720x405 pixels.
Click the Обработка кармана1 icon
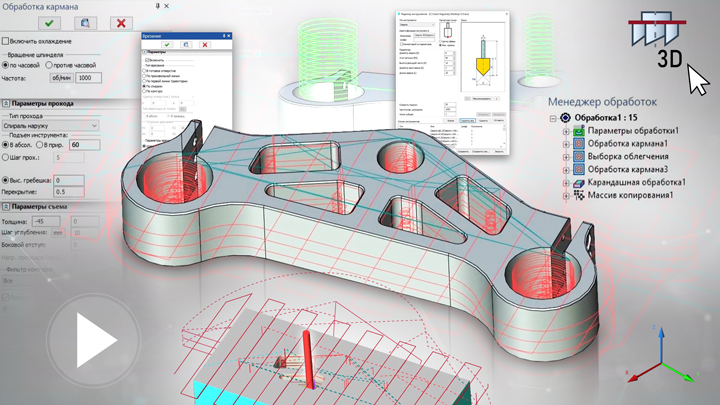pyautogui.click(x=579, y=144)
